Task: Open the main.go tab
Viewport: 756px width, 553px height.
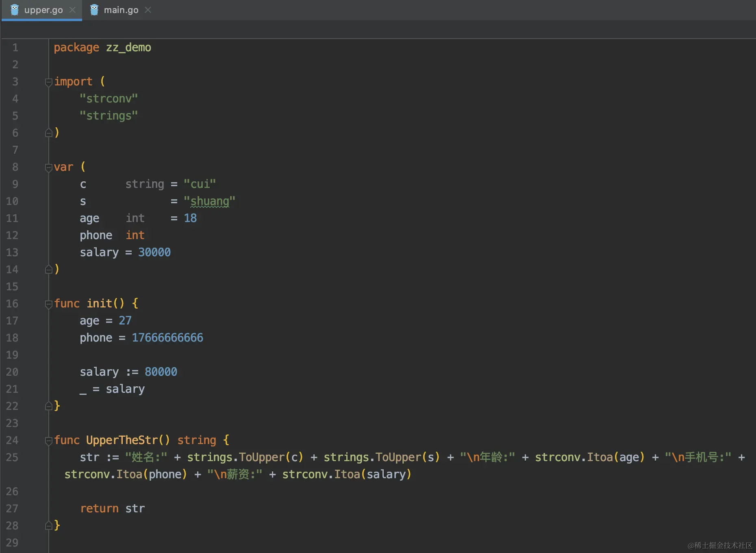Action: [x=121, y=10]
